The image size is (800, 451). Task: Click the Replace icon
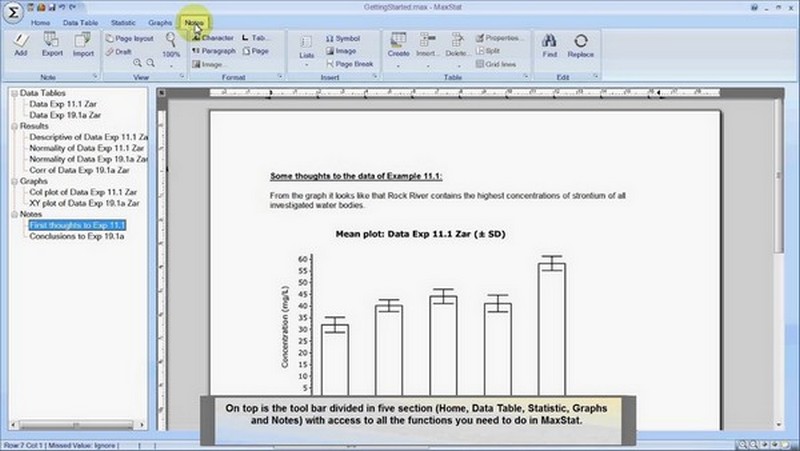(581, 40)
